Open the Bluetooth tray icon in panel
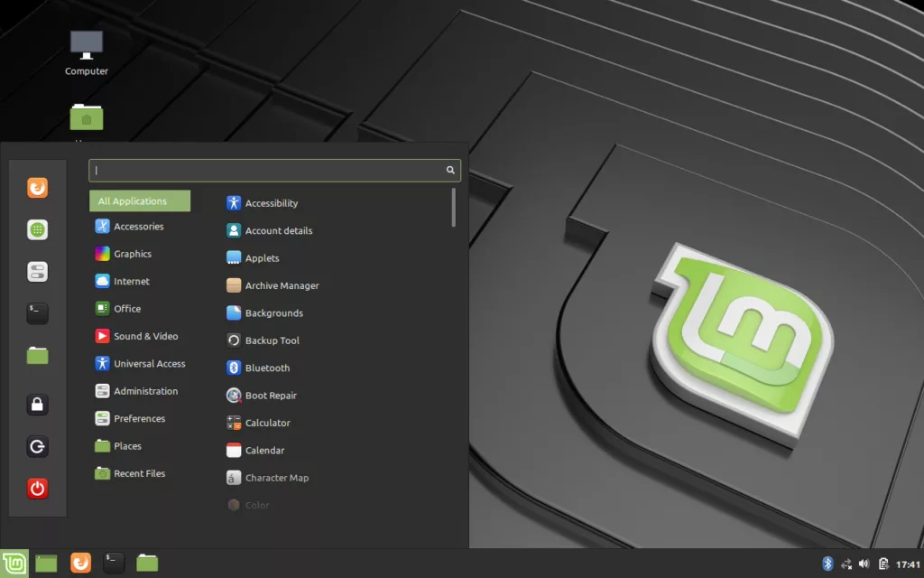The height and width of the screenshot is (578, 924). (827, 564)
